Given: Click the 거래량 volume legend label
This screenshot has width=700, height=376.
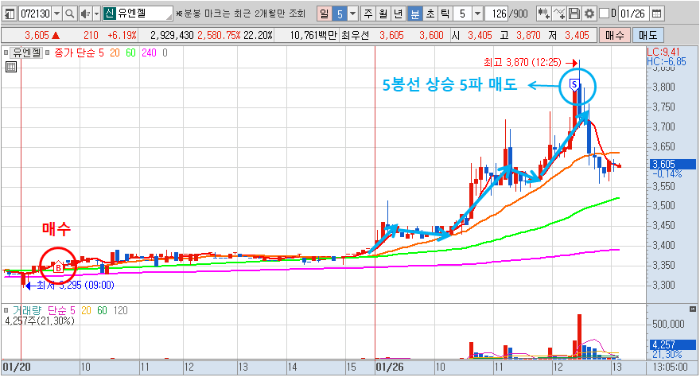Looking at the screenshot, I should [28, 310].
